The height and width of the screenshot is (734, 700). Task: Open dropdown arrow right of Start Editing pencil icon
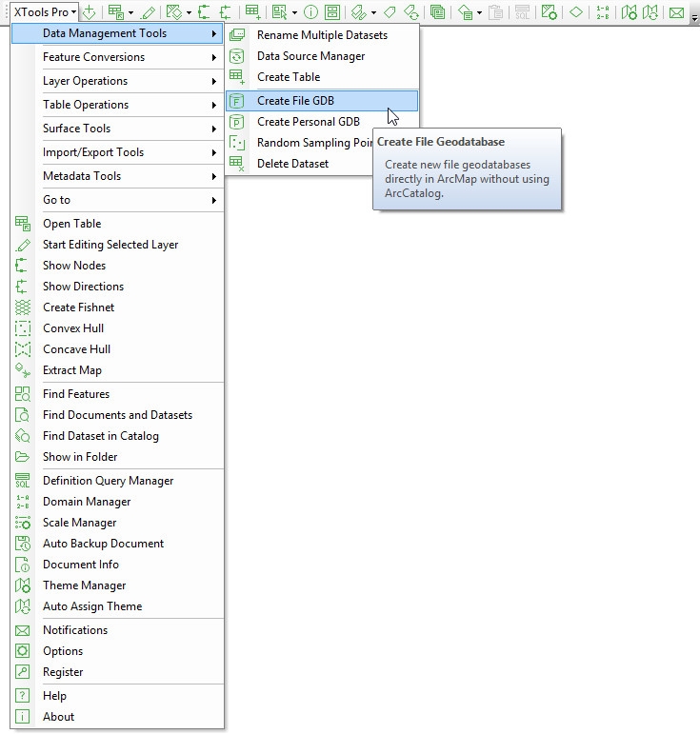click(189, 13)
